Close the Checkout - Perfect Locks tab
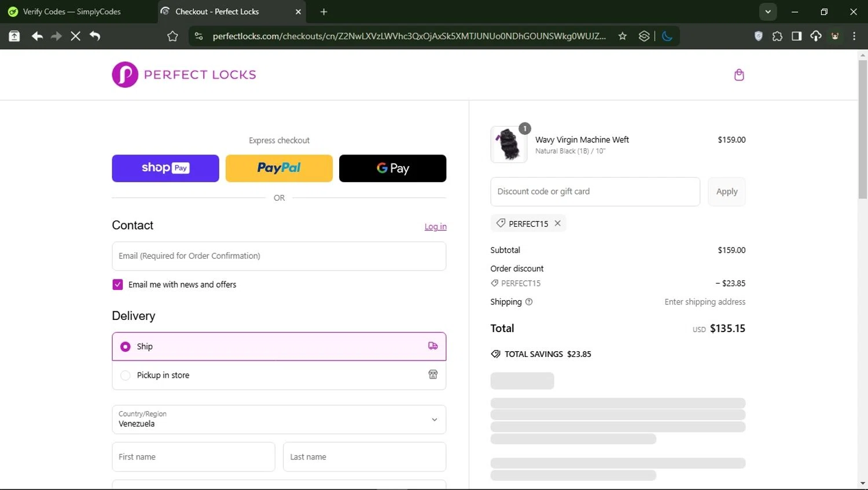The height and width of the screenshot is (490, 868). pyautogui.click(x=298, y=12)
